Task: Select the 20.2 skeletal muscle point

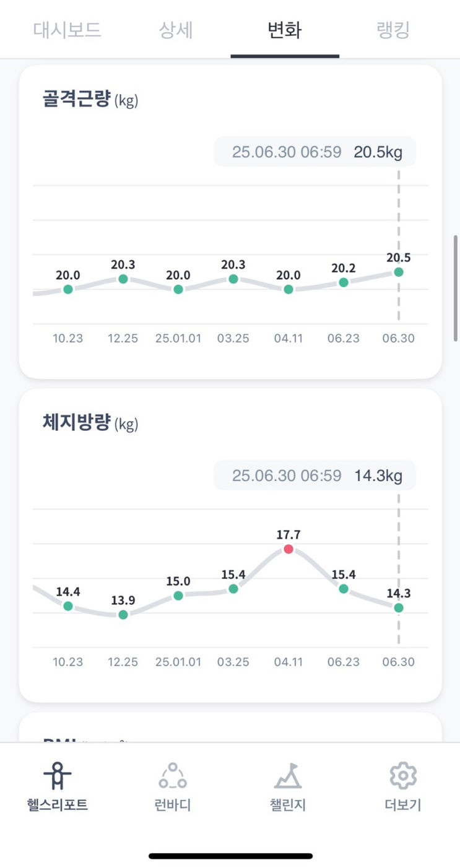Action: [x=344, y=282]
